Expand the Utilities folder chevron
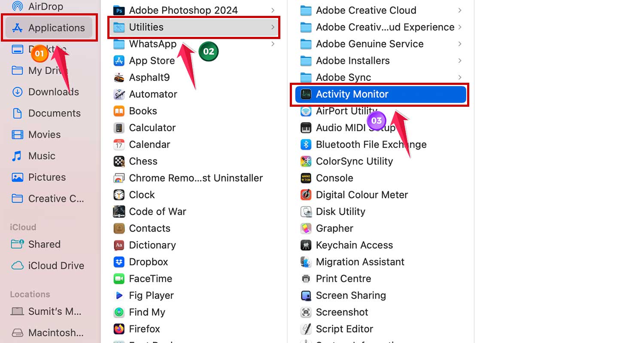644x343 pixels. (x=273, y=27)
